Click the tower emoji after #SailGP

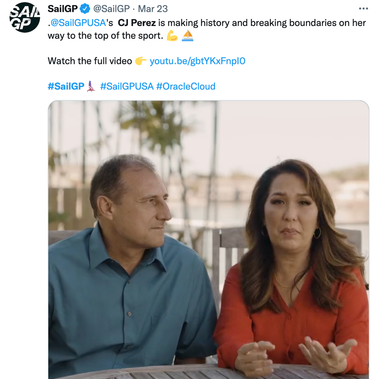[91, 86]
